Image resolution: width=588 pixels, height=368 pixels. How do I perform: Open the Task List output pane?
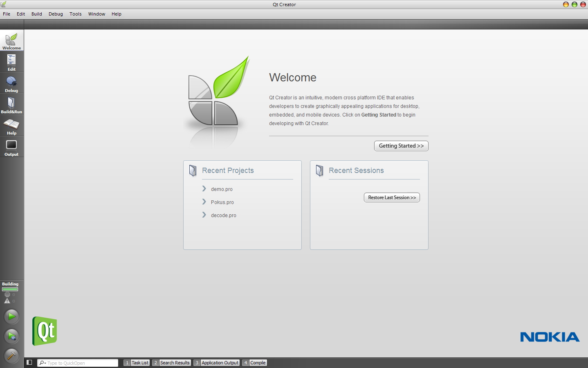point(137,363)
